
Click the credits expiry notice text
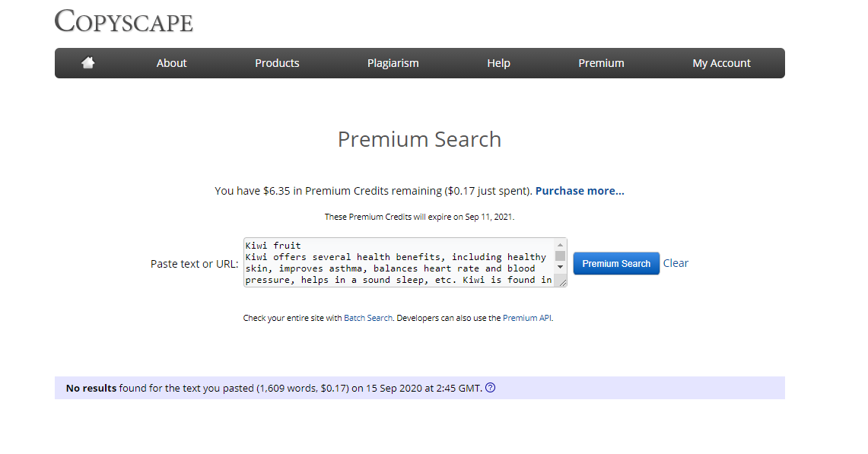[x=419, y=217]
